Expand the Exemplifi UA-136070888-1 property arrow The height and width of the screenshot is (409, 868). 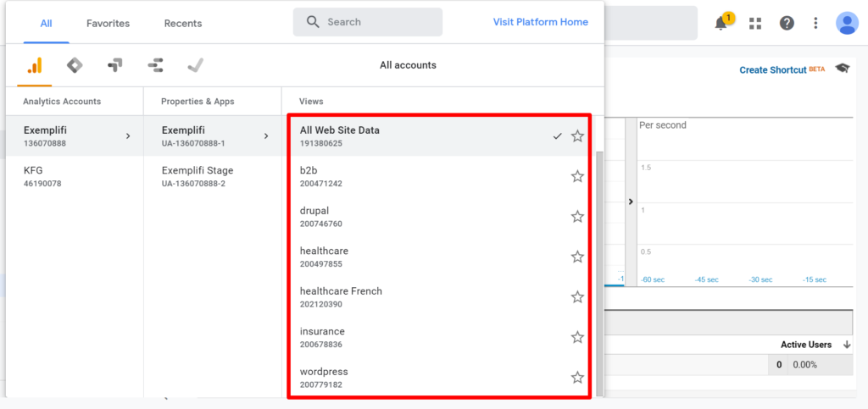pyautogui.click(x=266, y=136)
